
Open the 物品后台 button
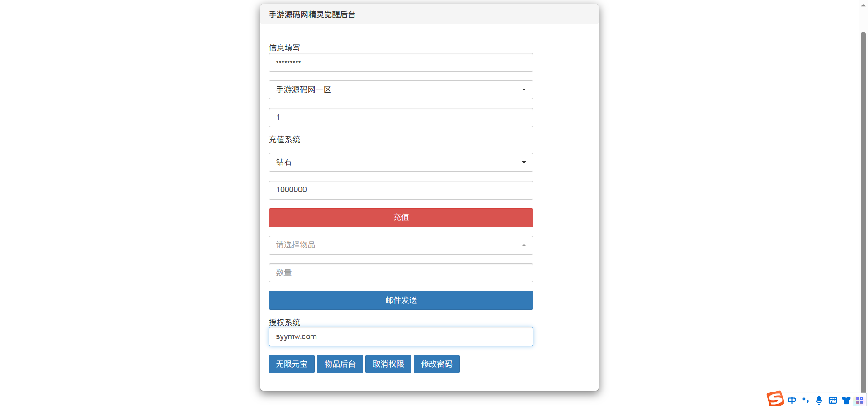point(340,364)
